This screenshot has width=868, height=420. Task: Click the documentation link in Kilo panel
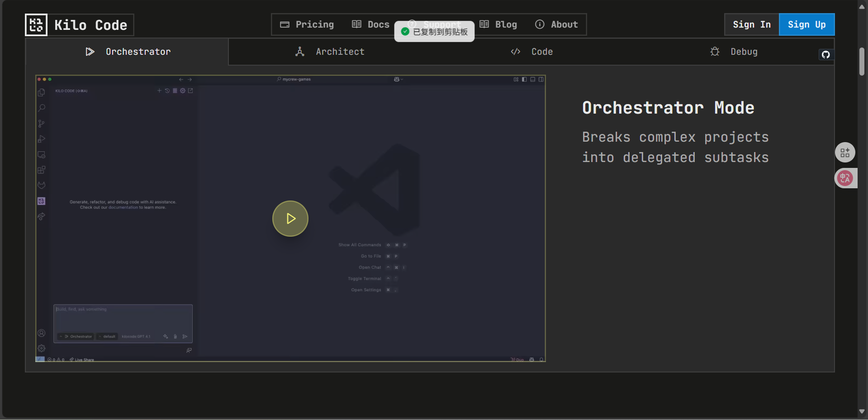[x=123, y=207]
